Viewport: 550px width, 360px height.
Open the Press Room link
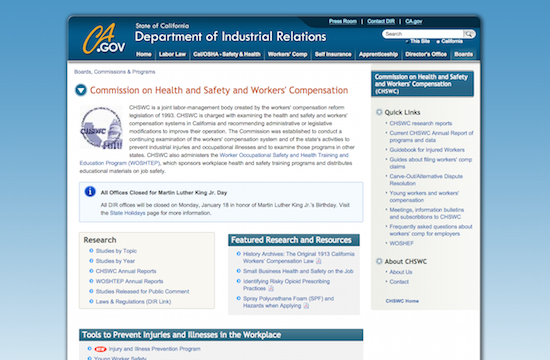point(343,21)
